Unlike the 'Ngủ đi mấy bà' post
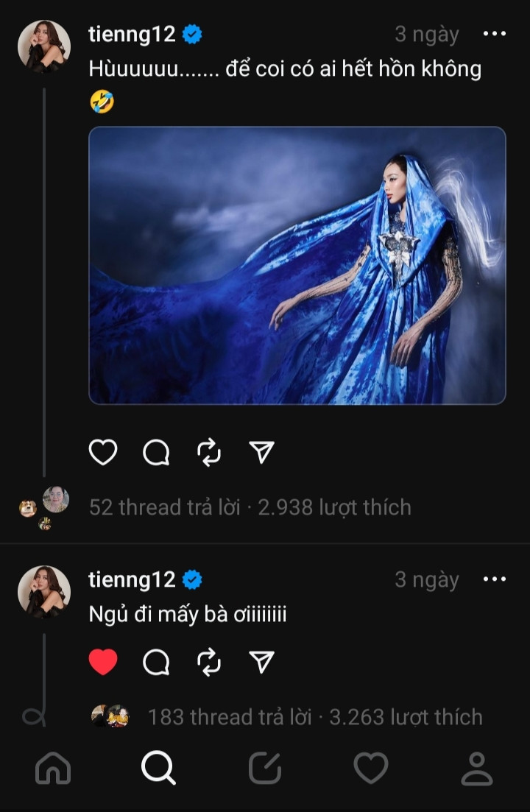530x812 pixels. coord(103,663)
